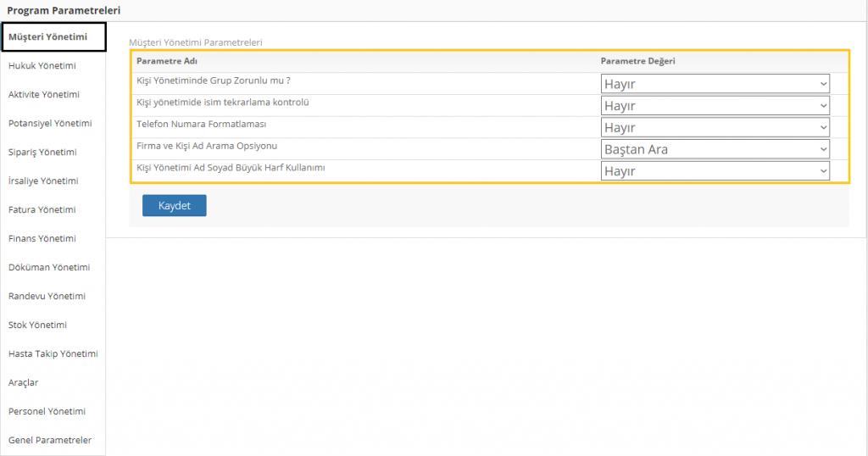Viewport: 868px width, 456px height.
Task: Open the Baştan Ara search option dropdown
Action: click(715, 149)
